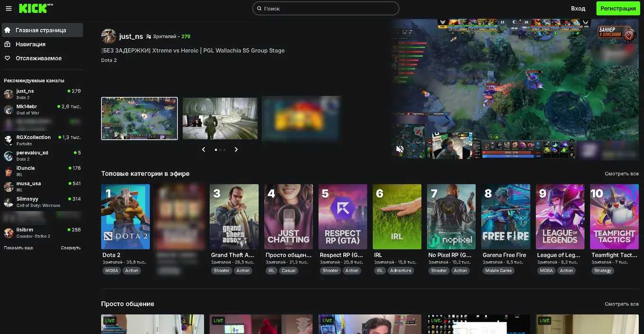The width and height of the screenshot is (644, 334).
Task: Click the Просто общение section heading
Action: coord(128,304)
